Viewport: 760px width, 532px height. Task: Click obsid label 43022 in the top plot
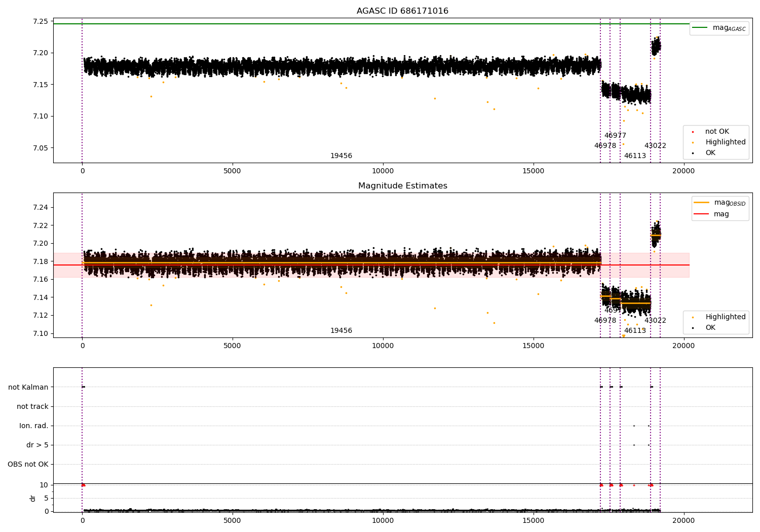click(x=655, y=146)
